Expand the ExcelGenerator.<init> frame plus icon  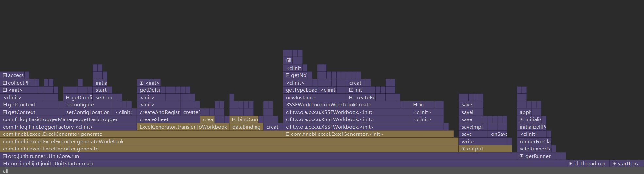pos(288,134)
